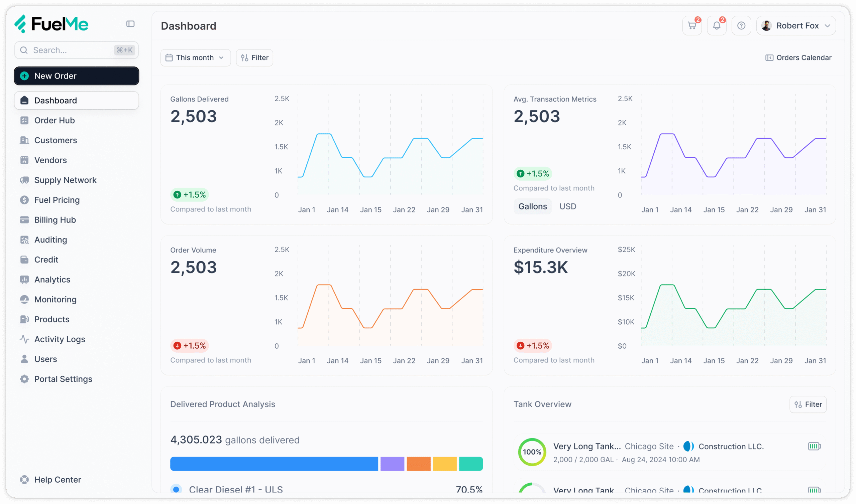Click first tank's battery status icon
Viewport: 856px width, 504px height.
[x=814, y=446]
